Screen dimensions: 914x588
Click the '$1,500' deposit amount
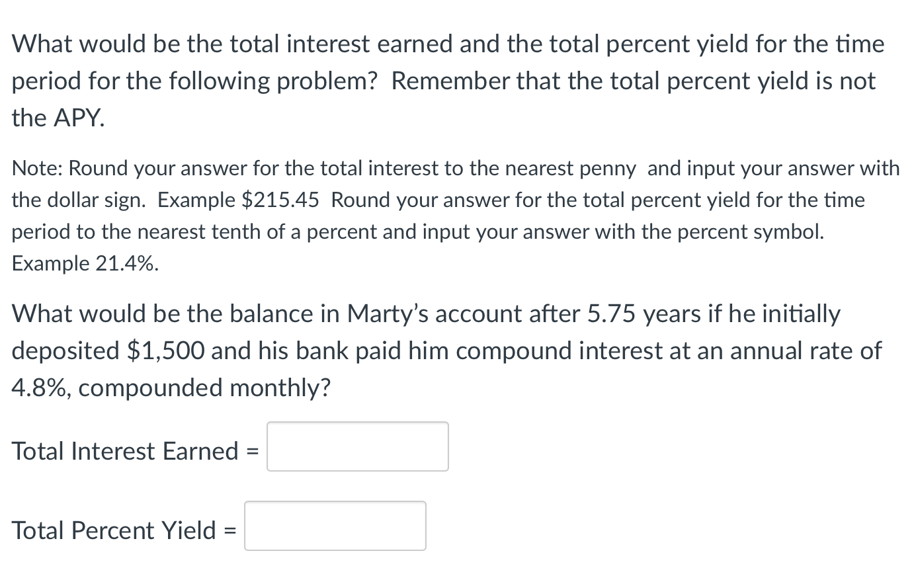pyautogui.click(x=165, y=351)
